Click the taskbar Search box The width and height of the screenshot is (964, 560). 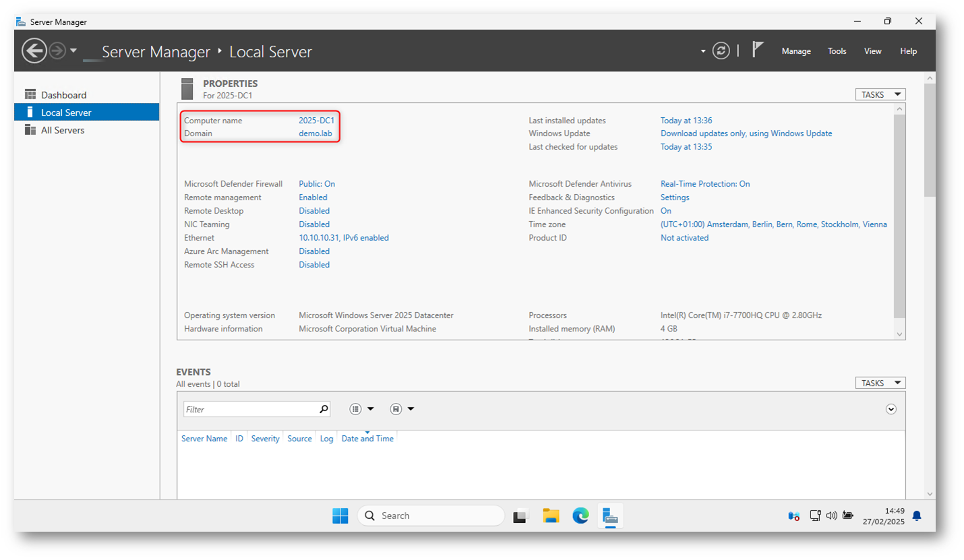coord(431,516)
